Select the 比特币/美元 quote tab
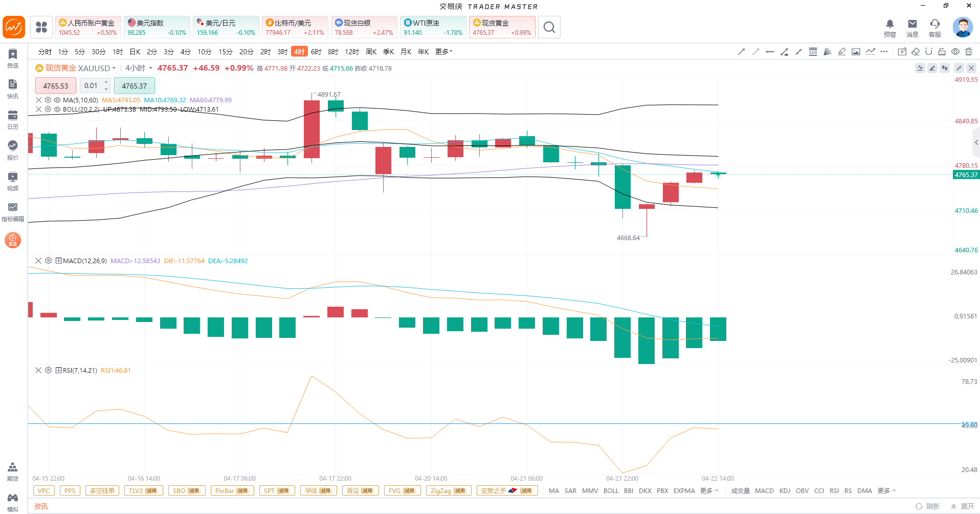Viewport: 980px width, 514px height. (x=295, y=27)
